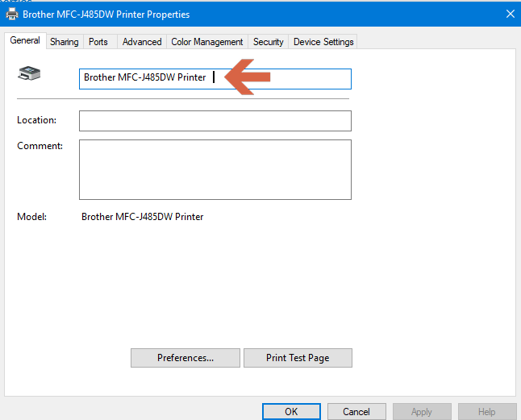Open printer Preferences
Screen dimensions: 521x420
[x=185, y=358]
